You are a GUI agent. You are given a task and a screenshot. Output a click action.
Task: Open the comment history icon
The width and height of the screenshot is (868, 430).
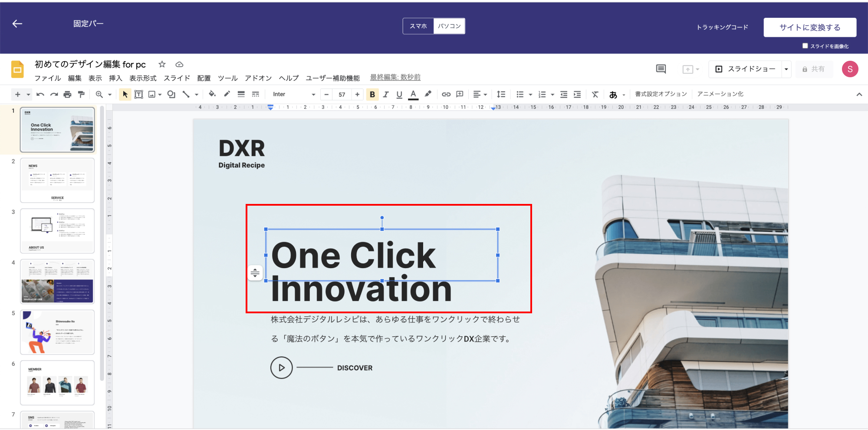coord(661,69)
